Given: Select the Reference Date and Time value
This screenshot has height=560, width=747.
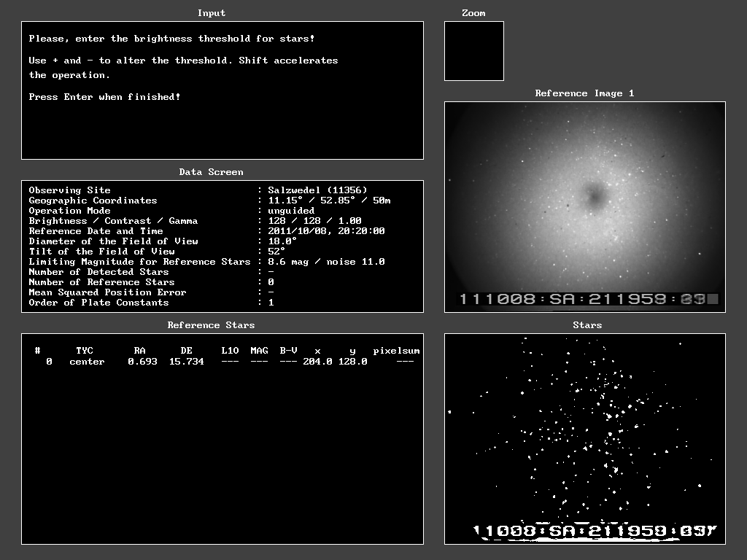Looking at the screenshot, I should pyautogui.click(x=326, y=231).
